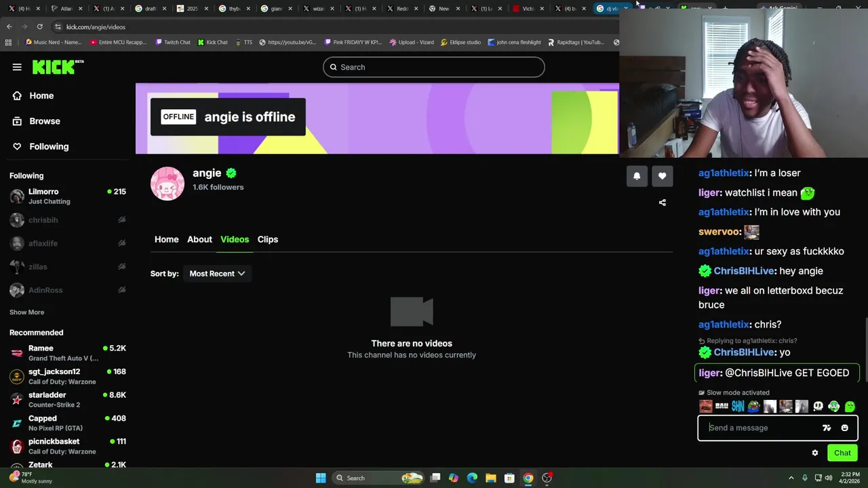
Task: Open chrisbih channel in Following list
Action: [68, 220]
